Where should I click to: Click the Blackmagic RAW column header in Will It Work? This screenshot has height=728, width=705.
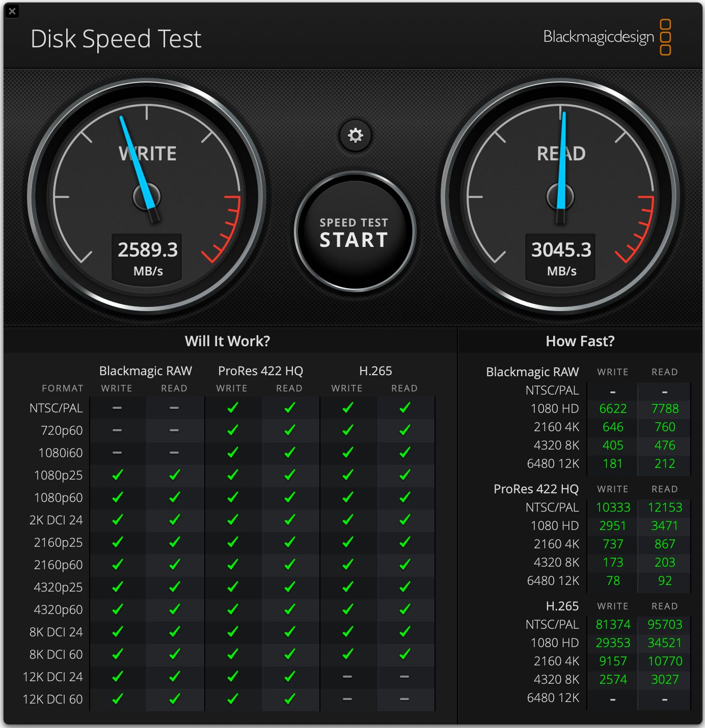pyautogui.click(x=146, y=371)
